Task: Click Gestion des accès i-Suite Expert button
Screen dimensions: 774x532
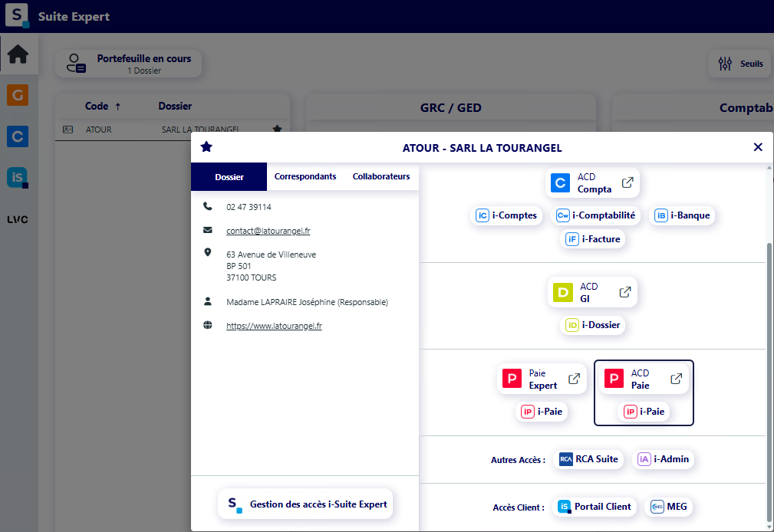Action: pos(305,504)
